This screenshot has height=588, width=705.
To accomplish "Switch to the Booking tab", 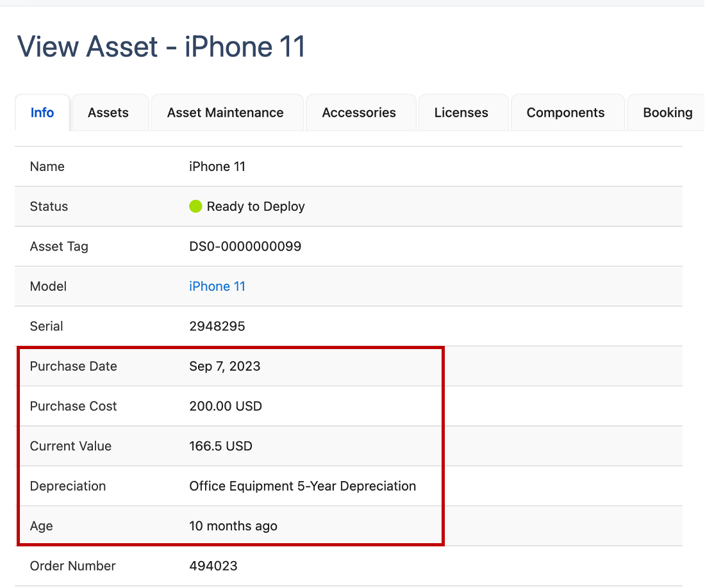I will 667,113.
